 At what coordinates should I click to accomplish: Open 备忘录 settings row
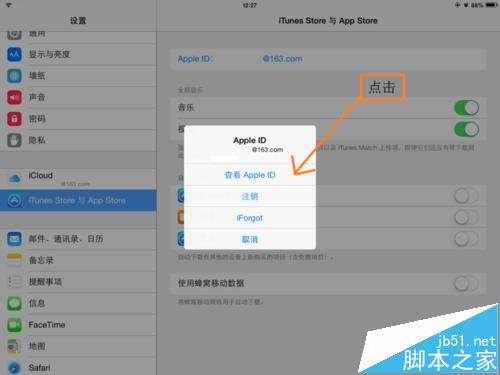coord(78,260)
